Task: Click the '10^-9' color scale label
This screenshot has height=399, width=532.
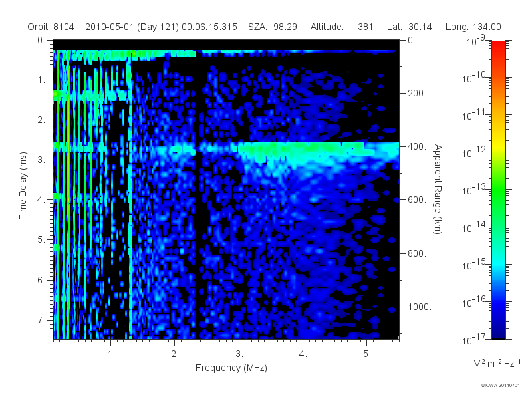Action: point(476,40)
